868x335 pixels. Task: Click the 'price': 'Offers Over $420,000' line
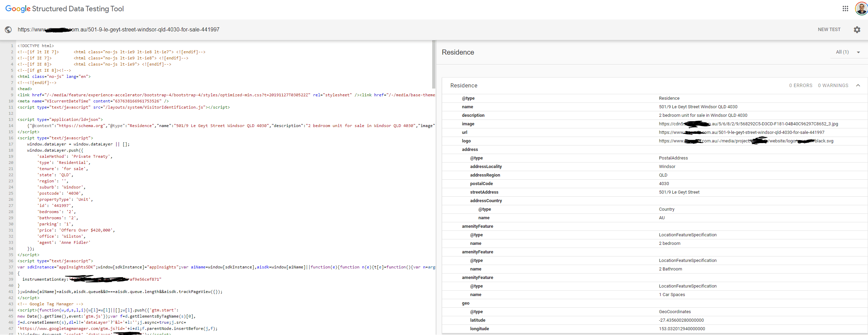point(76,230)
